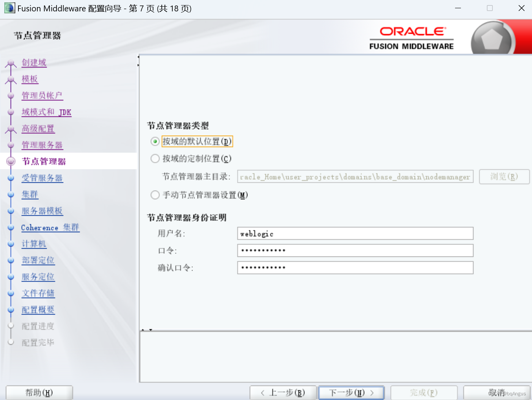Open the 集群 step link
Viewport: 532px width, 400px height.
click(30, 195)
